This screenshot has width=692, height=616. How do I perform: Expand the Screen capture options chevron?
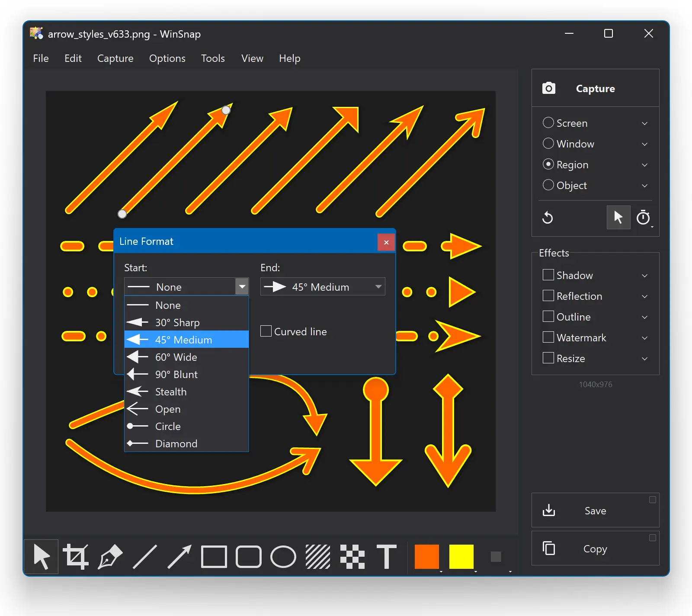pos(644,123)
